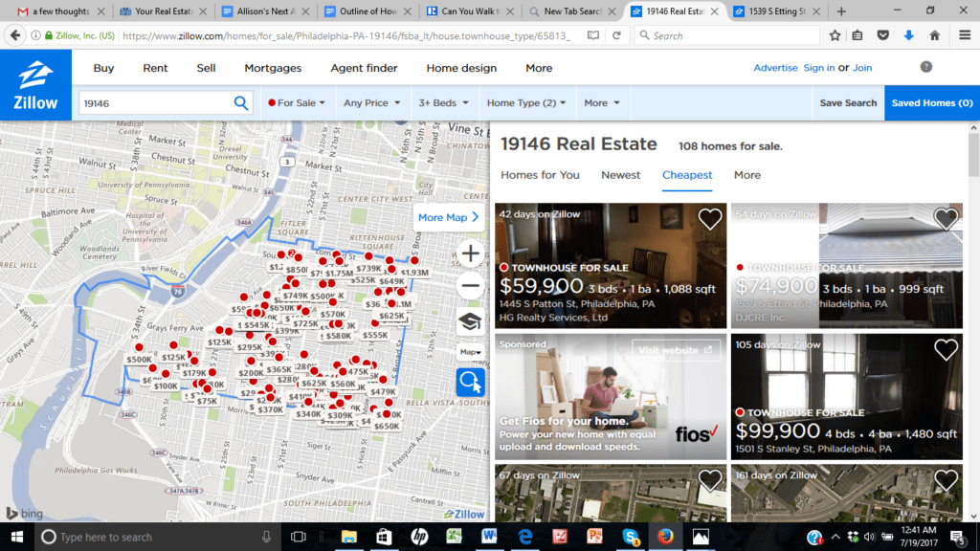Select the Newest sort tab
Screen dimensions: 980x551
pyautogui.click(x=620, y=175)
